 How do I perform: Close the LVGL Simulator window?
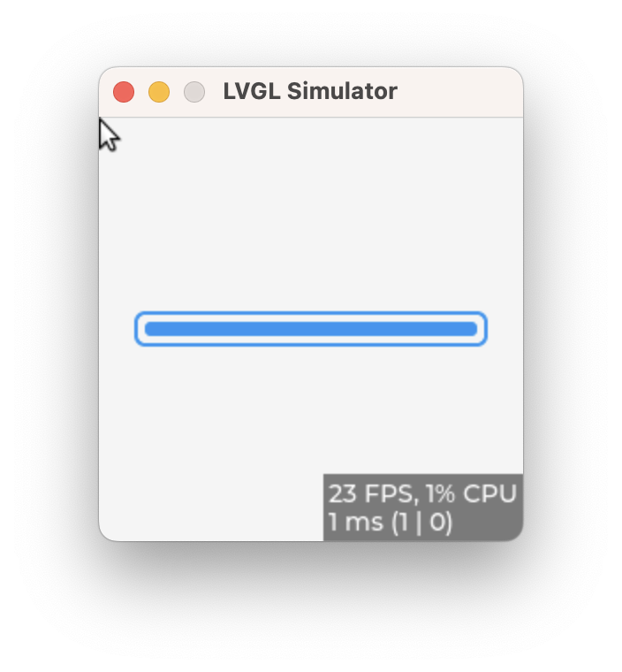(124, 92)
